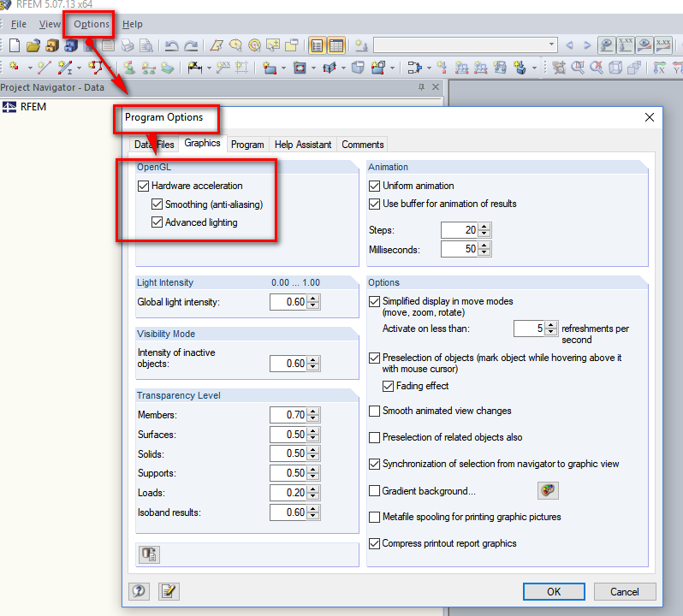
Task: Click the wireframe cube display icon
Action: (615, 68)
